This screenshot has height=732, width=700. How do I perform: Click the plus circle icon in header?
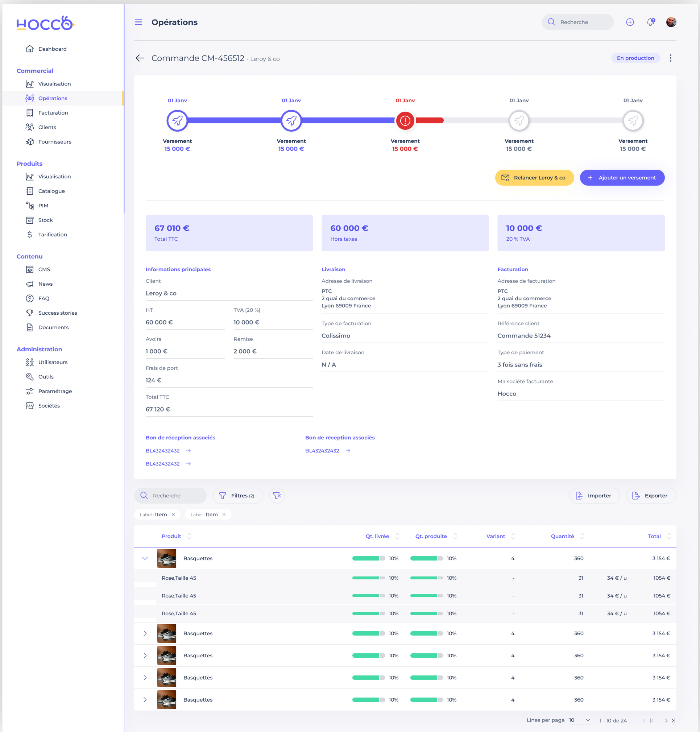pos(630,22)
